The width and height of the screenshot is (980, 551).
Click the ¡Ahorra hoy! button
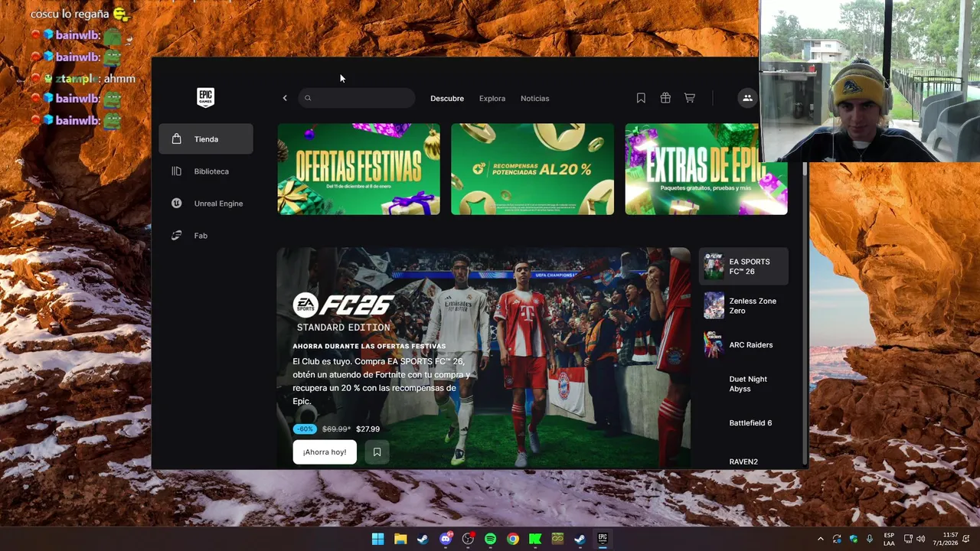click(x=325, y=452)
